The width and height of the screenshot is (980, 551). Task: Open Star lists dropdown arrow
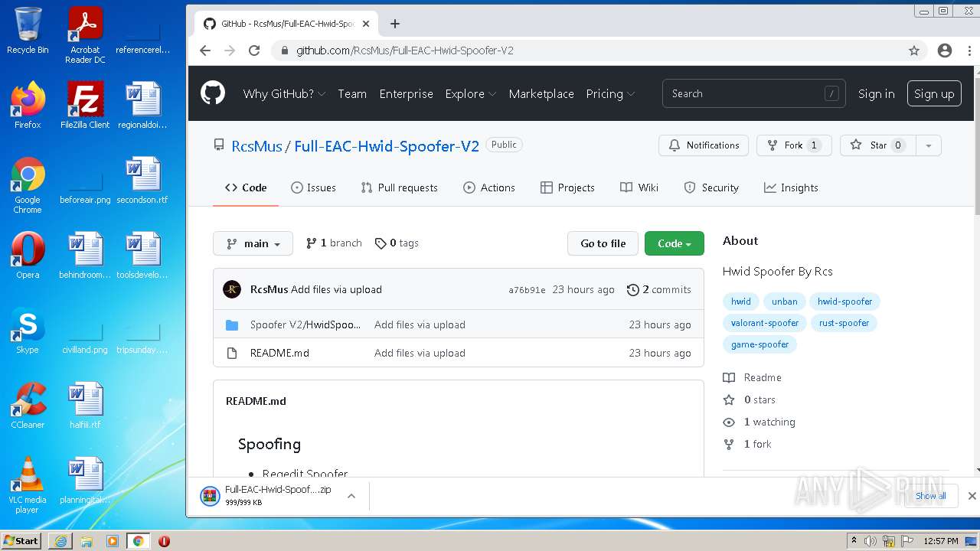(929, 145)
